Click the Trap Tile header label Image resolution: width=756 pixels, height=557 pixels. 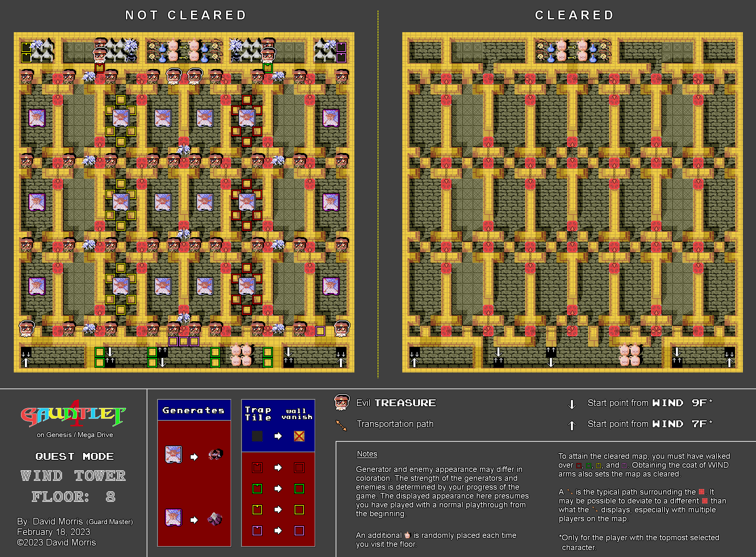pyautogui.click(x=258, y=413)
